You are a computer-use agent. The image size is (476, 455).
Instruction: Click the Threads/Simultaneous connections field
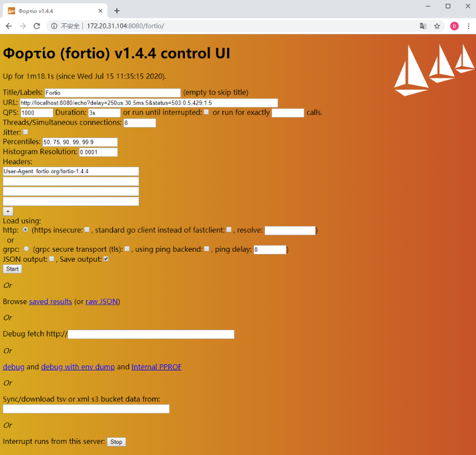click(x=140, y=123)
